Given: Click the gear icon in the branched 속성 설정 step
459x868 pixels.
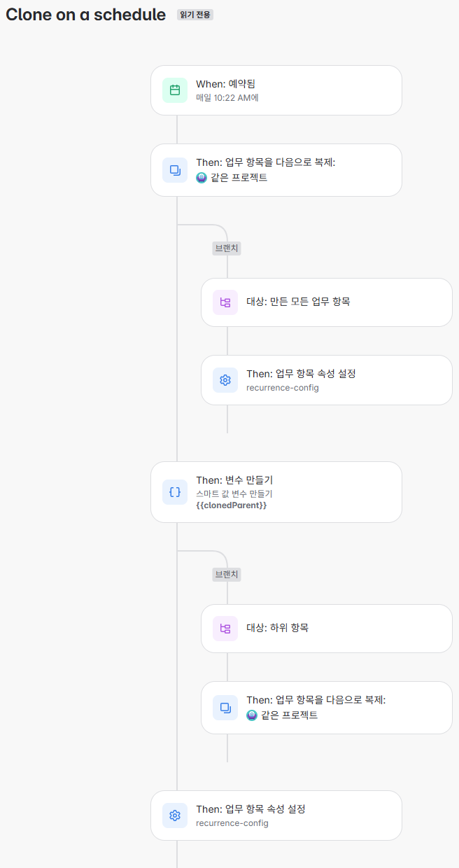Looking at the screenshot, I should (225, 380).
